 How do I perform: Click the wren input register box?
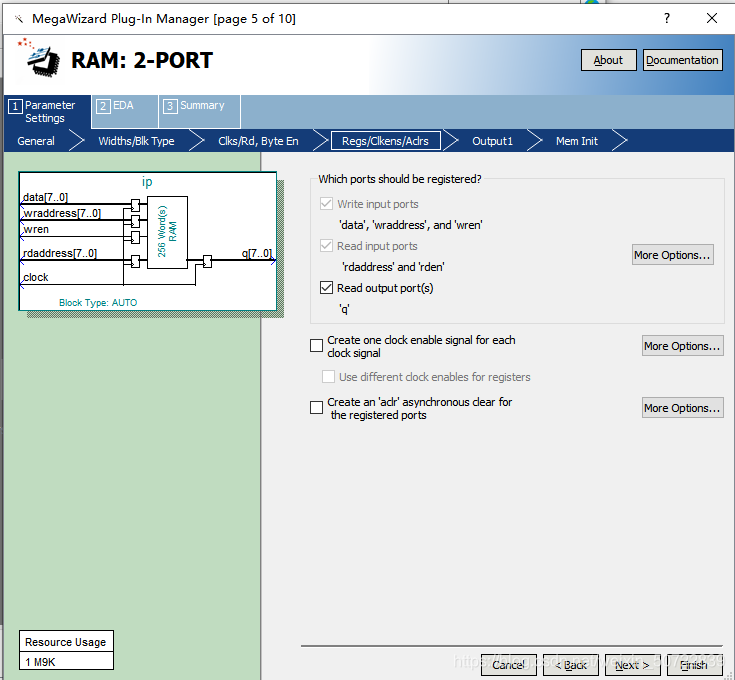tap(135, 238)
